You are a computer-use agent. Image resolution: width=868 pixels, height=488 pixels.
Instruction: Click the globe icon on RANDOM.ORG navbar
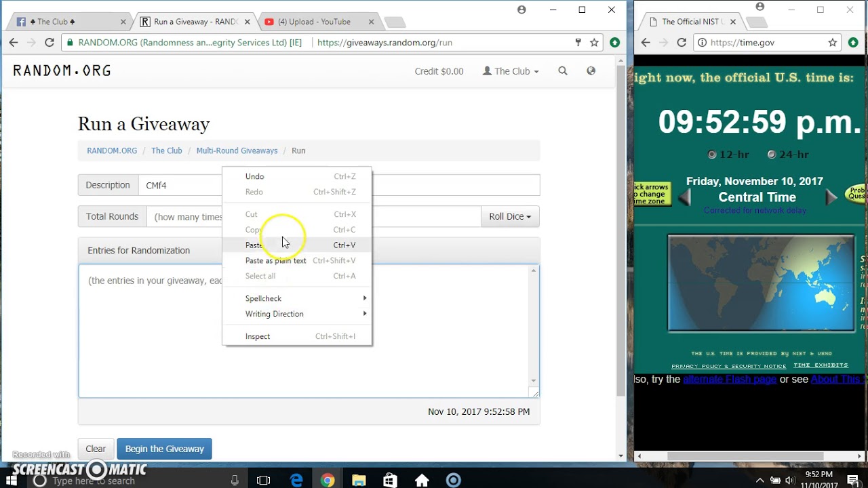591,70
